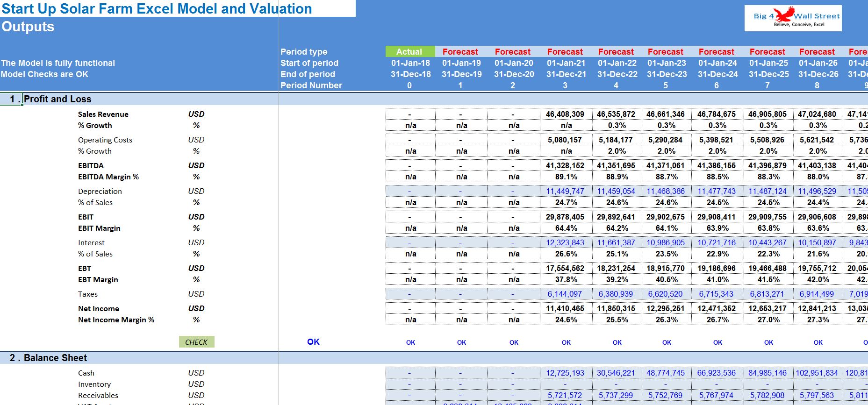The height and width of the screenshot is (405, 868).
Task: Select Cash value 102,951,834
Action: coord(817,373)
